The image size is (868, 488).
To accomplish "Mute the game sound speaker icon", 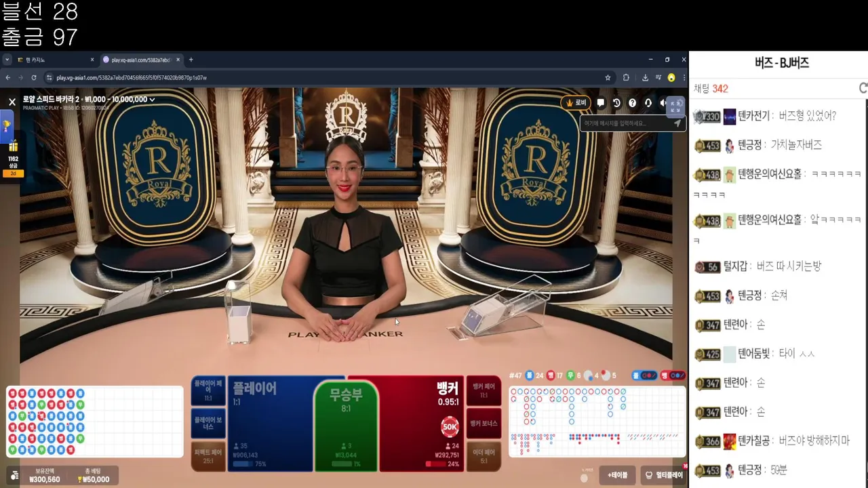I will click(x=663, y=103).
